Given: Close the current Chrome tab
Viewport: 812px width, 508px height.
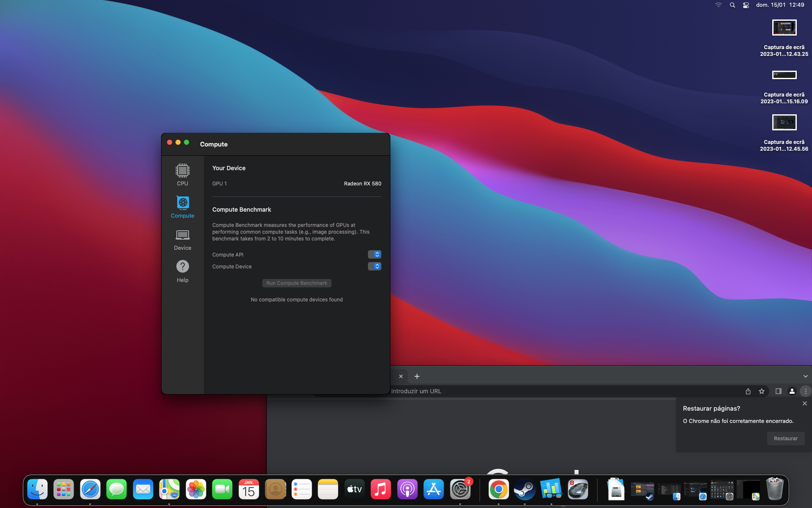Looking at the screenshot, I should [401, 376].
